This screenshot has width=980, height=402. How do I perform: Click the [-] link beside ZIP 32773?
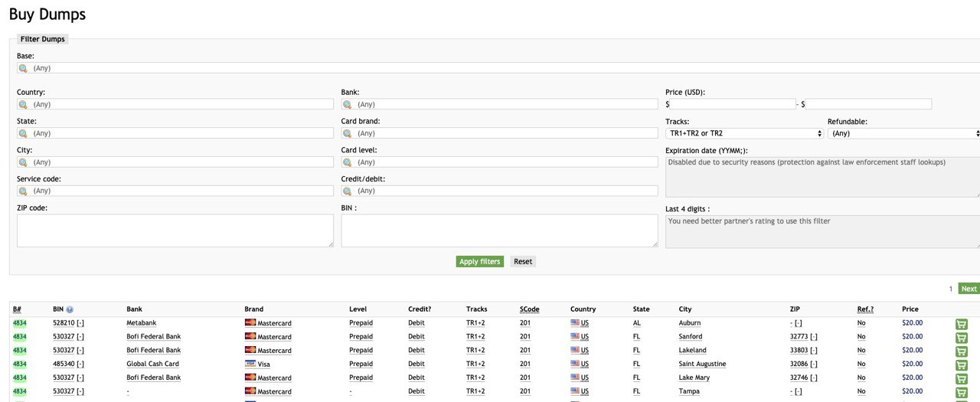pos(814,337)
